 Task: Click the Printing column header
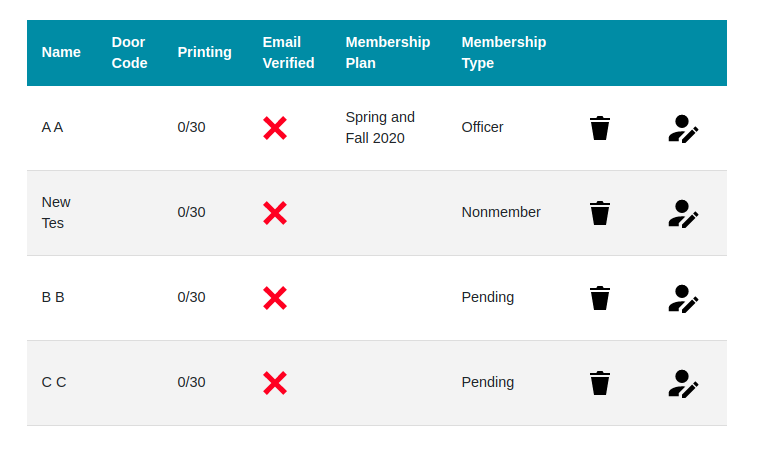coord(204,52)
